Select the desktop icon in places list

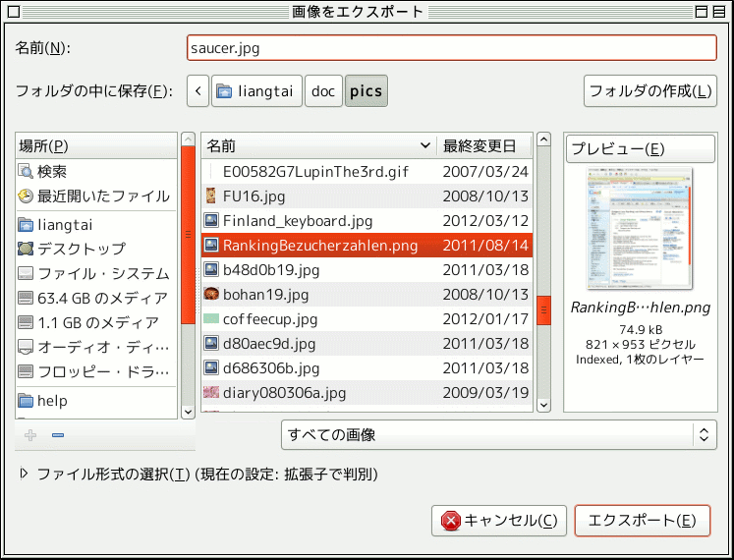(26, 249)
